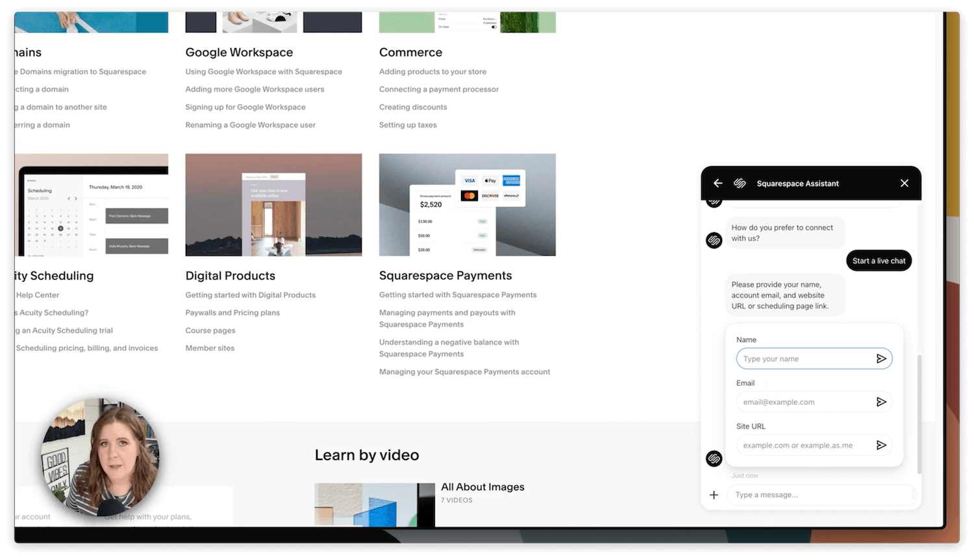Viewport: 974px width, 560px height.
Task: Open Managing your Squarespace Payments account
Action: pos(464,372)
